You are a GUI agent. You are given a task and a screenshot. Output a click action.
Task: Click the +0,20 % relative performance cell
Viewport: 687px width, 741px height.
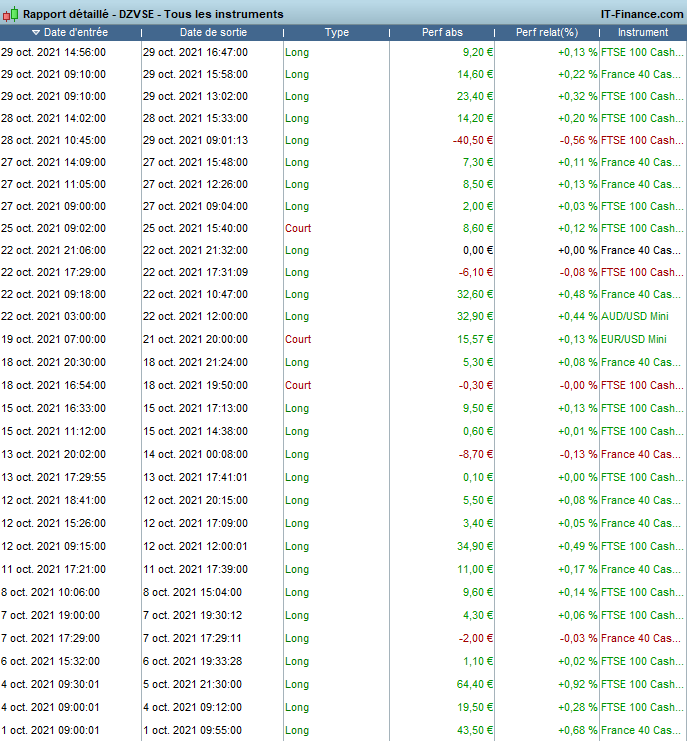coord(578,119)
